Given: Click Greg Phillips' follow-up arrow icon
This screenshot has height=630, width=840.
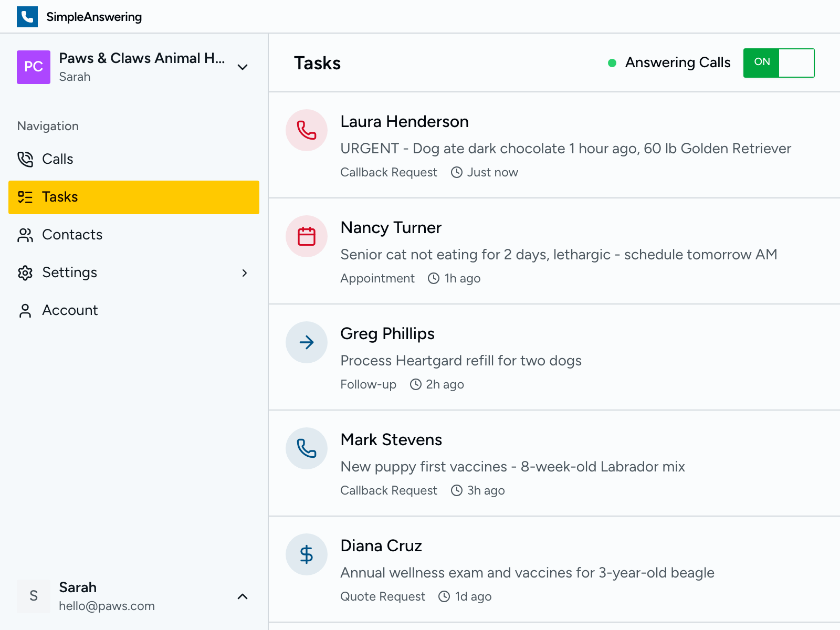Looking at the screenshot, I should [307, 342].
